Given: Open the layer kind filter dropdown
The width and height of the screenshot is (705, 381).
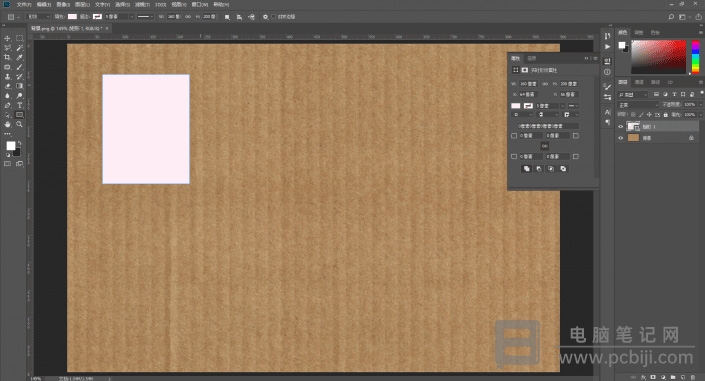Looking at the screenshot, I should pos(633,94).
